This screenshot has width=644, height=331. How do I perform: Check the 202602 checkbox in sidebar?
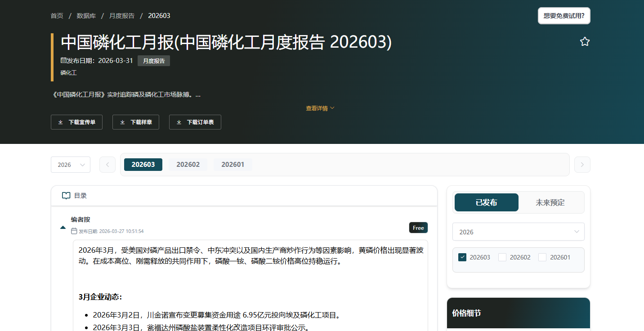point(502,257)
